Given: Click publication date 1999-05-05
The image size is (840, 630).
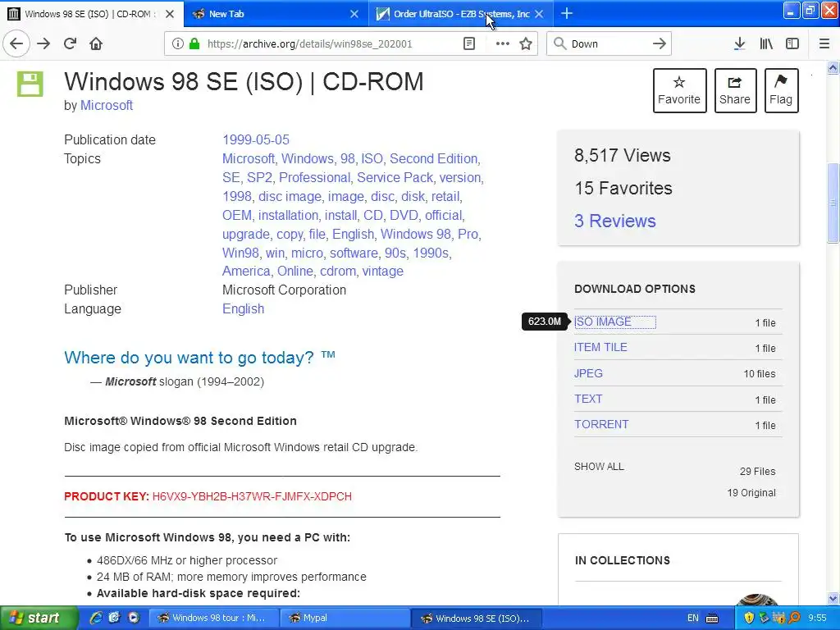Looking at the screenshot, I should pos(256,139).
